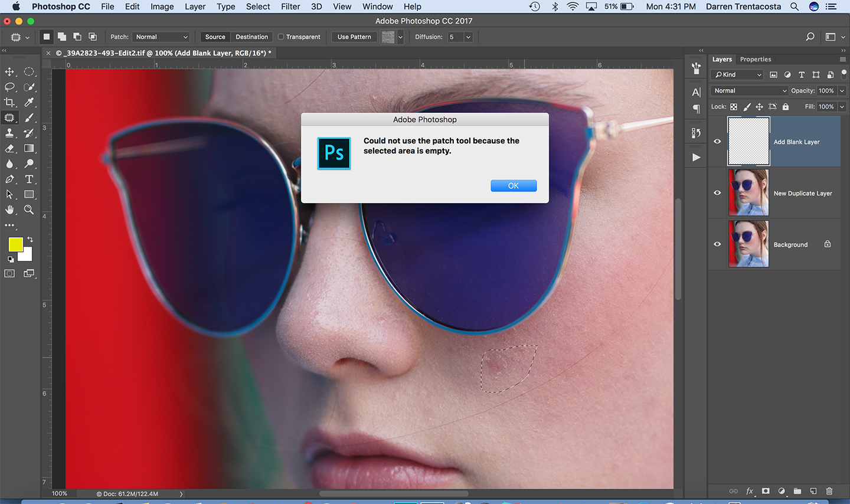Image resolution: width=850 pixels, height=504 pixels.
Task: Click the Use Pattern button
Action: coord(354,37)
